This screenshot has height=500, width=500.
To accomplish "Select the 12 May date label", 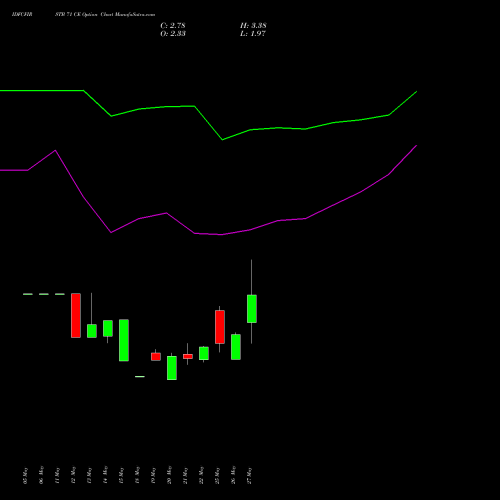I will pyautogui.click(x=73, y=475).
